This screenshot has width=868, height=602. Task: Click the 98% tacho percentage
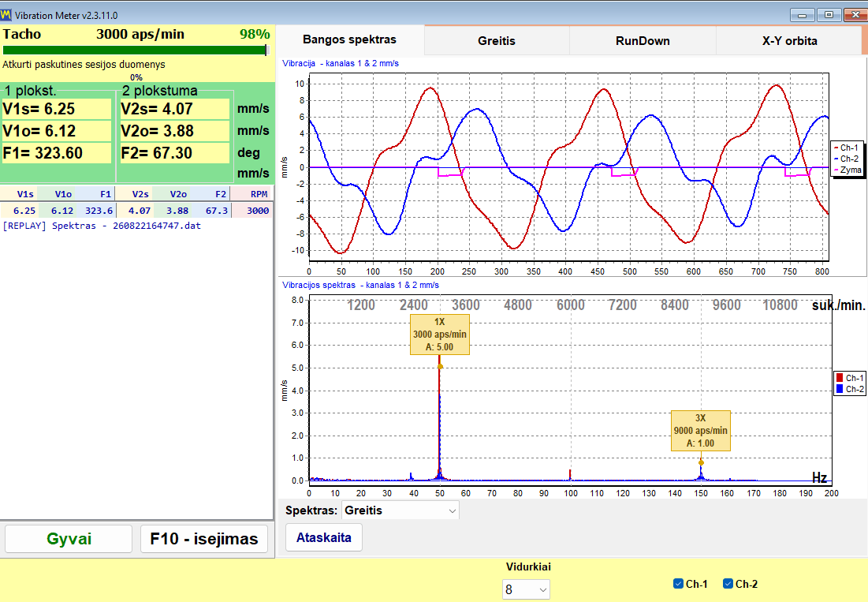255,34
